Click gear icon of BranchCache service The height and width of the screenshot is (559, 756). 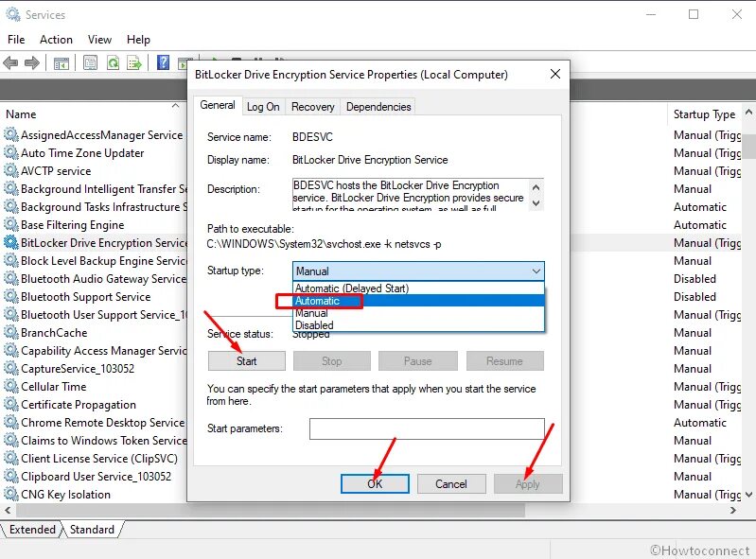tap(11, 333)
